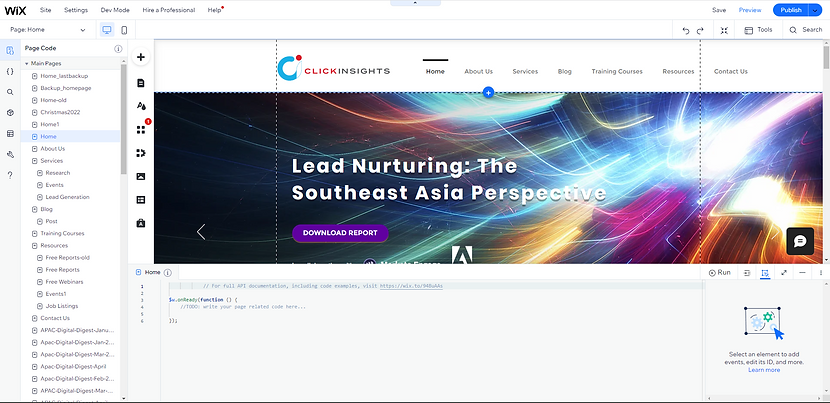The height and width of the screenshot is (403, 830).
Task: Click info icon next to Home code tab
Action: pyautogui.click(x=168, y=273)
